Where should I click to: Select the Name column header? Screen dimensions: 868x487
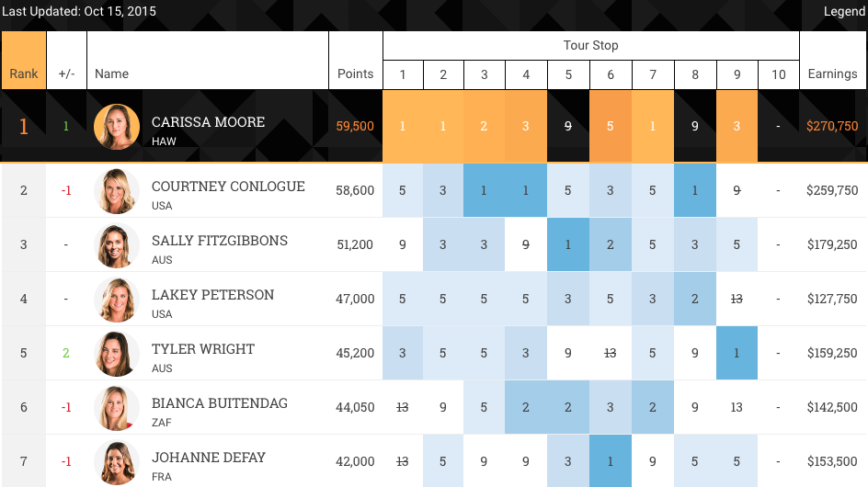[112, 74]
